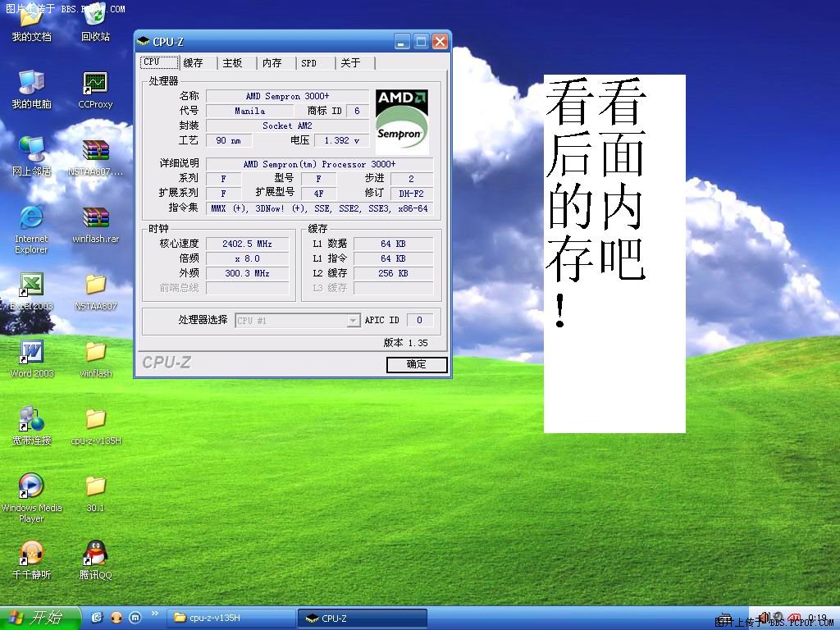Click the L1 数据 value 64 KB

point(393,244)
